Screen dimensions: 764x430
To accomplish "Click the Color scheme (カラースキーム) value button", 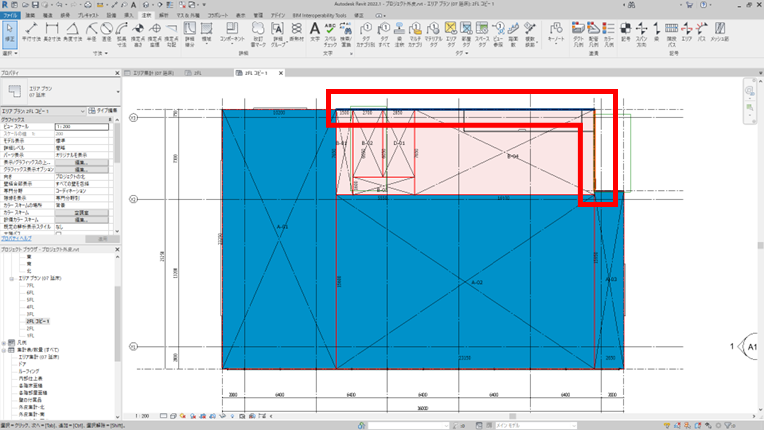I will [81, 213].
